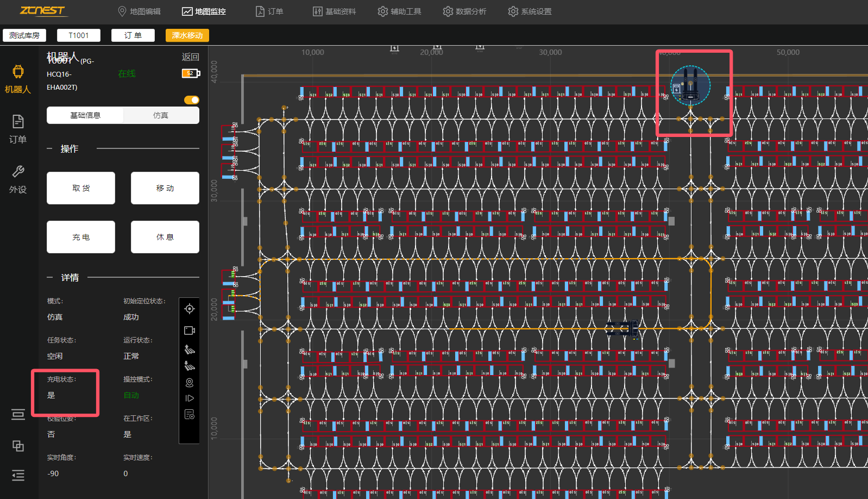Click the green 在线 status text
The image size is (868, 499).
(x=127, y=73)
